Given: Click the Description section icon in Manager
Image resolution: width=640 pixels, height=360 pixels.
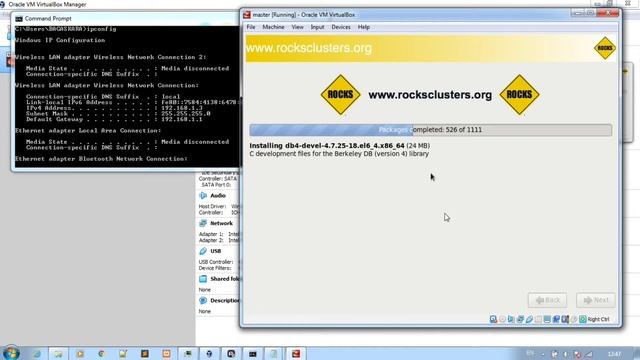Looking at the screenshot, I should [203, 300].
